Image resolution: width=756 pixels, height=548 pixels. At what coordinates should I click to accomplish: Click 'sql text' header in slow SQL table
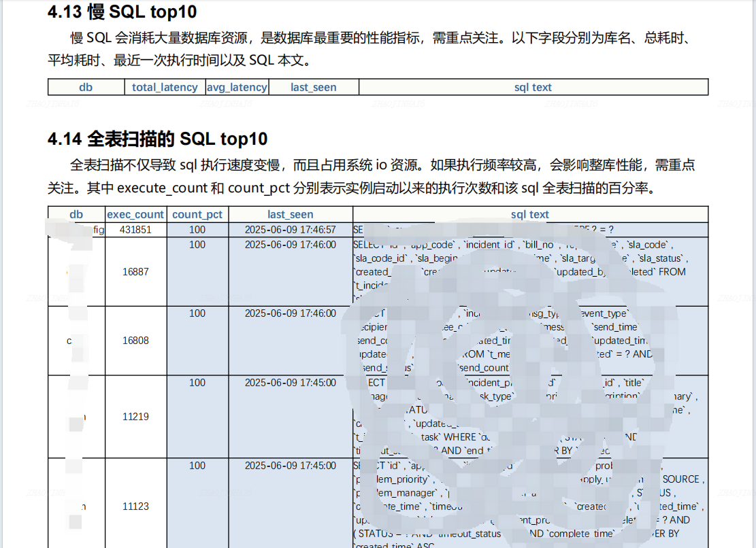pyautogui.click(x=533, y=87)
